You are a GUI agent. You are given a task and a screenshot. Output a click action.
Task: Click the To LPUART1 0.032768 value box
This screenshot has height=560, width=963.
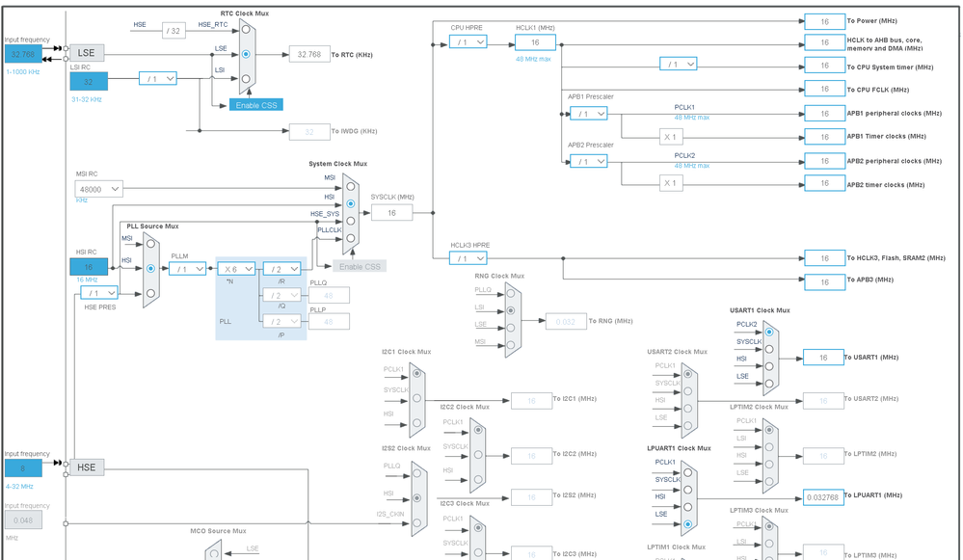(x=822, y=497)
